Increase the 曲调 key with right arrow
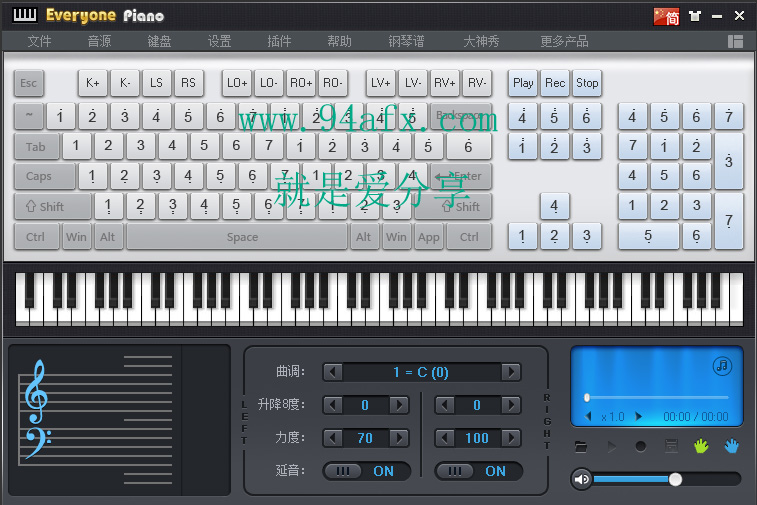The image size is (757, 505). coord(511,372)
